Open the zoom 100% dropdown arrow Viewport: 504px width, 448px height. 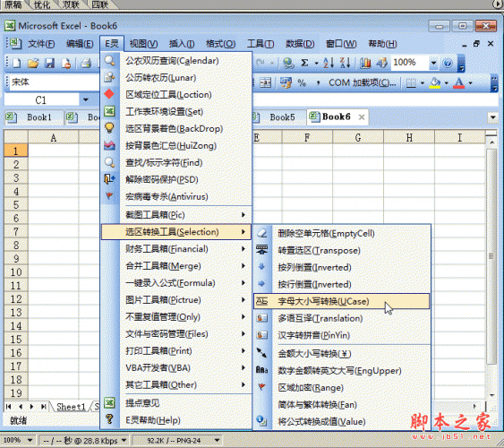pos(433,63)
